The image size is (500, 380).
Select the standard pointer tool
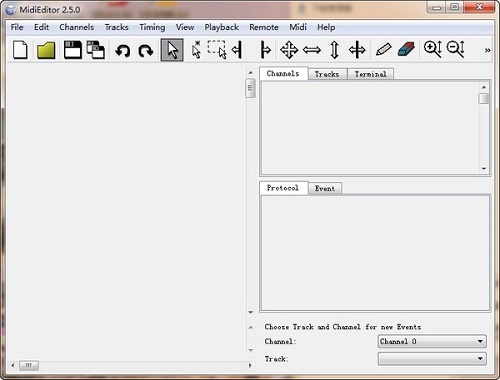pyautogui.click(x=172, y=50)
